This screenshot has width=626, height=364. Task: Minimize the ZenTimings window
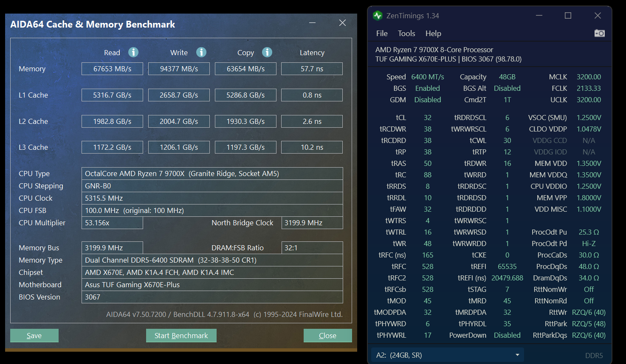click(x=539, y=16)
